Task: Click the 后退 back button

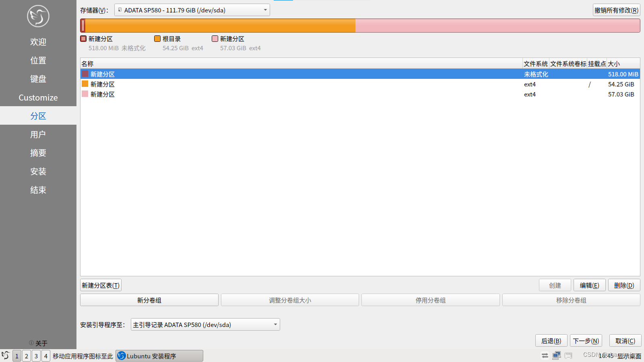Action: click(551, 341)
